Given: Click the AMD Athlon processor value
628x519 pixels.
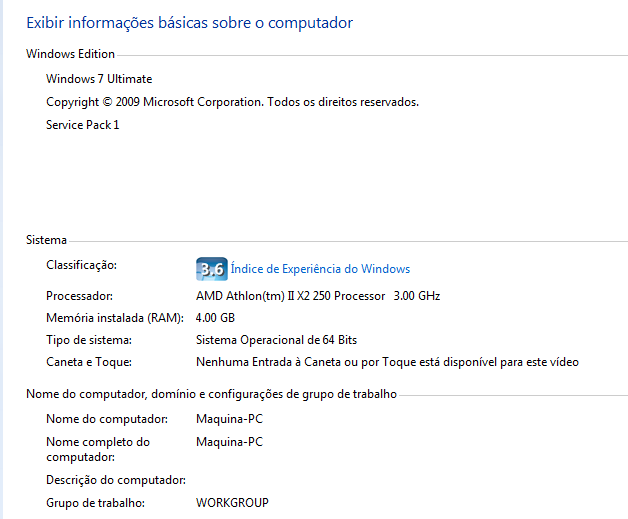Looking at the screenshot, I should point(318,296).
